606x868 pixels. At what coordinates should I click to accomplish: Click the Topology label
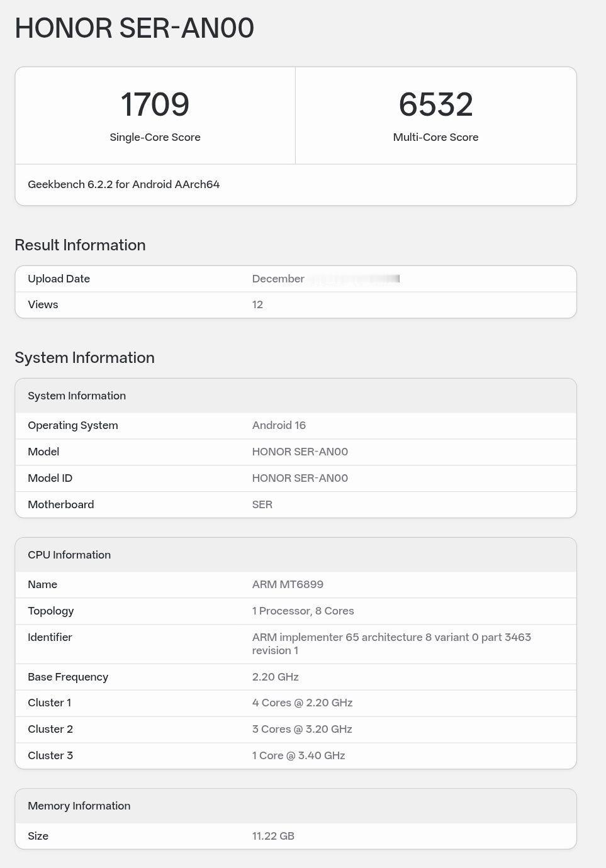[x=50, y=611]
